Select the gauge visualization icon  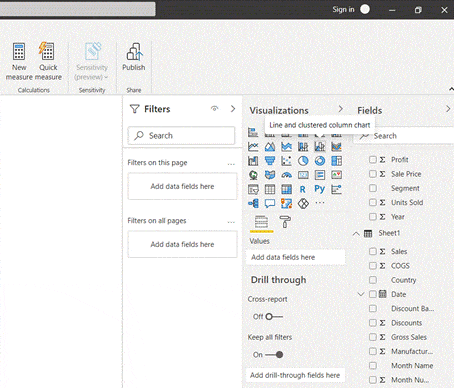[x=286, y=175]
